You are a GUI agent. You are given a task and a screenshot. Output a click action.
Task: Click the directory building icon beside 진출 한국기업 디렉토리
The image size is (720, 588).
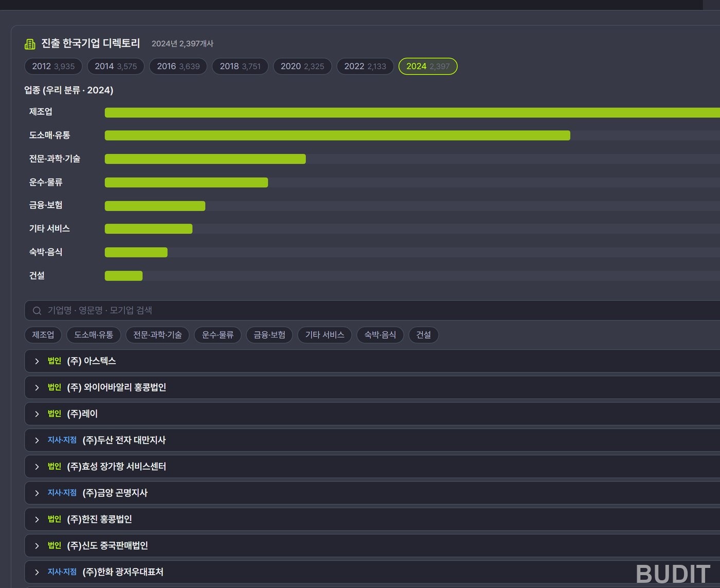[x=30, y=44]
